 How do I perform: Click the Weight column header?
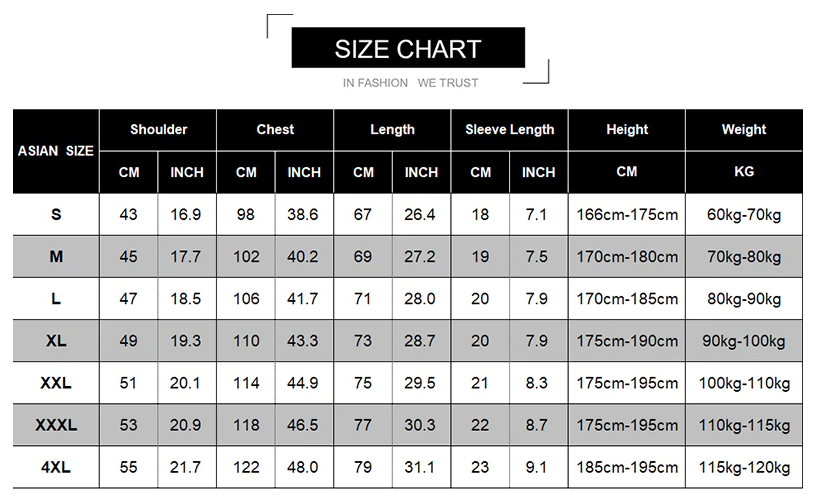[x=744, y=129]
